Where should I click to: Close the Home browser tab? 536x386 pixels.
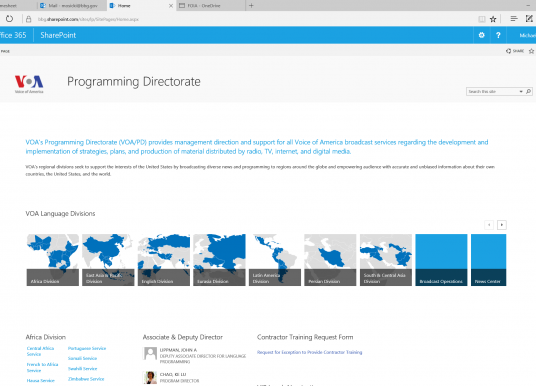click(x=171, y=5)
